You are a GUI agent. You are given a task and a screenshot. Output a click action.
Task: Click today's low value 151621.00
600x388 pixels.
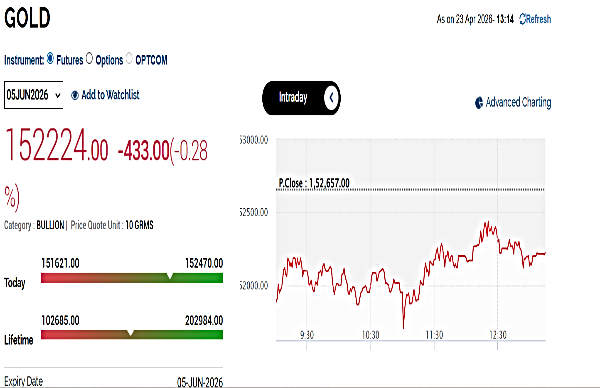click(60, 263)
